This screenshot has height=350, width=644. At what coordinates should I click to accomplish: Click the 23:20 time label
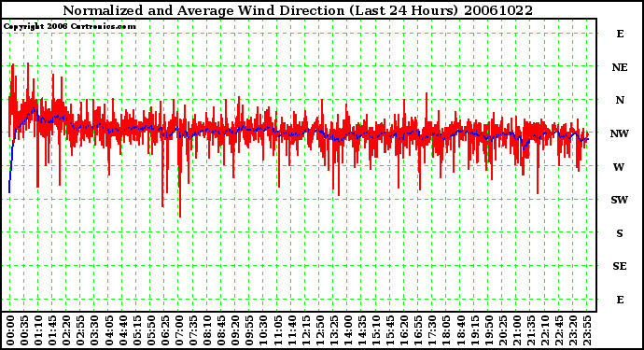tap(574, 330)
